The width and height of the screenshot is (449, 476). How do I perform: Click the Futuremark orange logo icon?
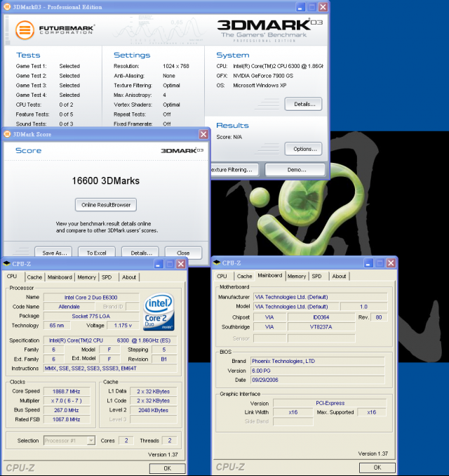25,30
